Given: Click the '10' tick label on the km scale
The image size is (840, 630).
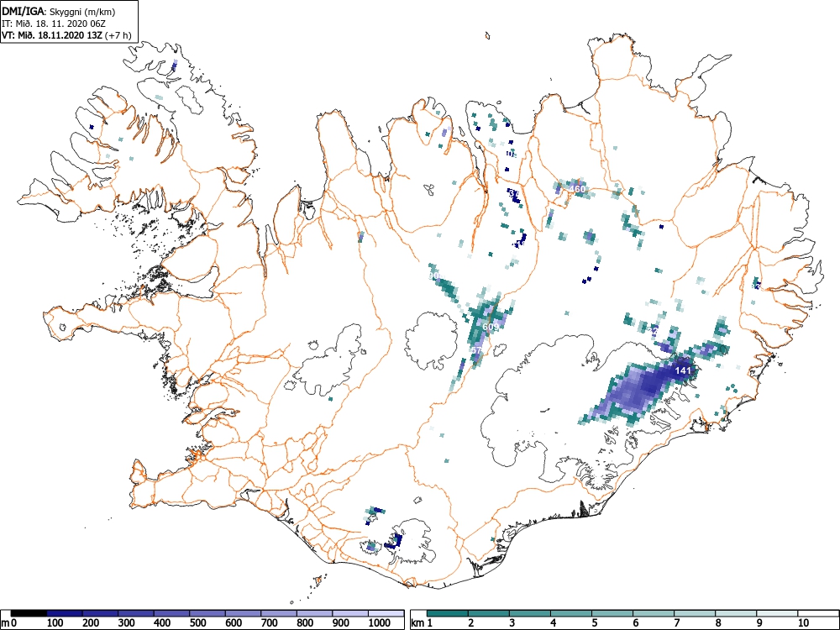Looking at the screenshot, I should pyautogui.click(x=803, y=623).
